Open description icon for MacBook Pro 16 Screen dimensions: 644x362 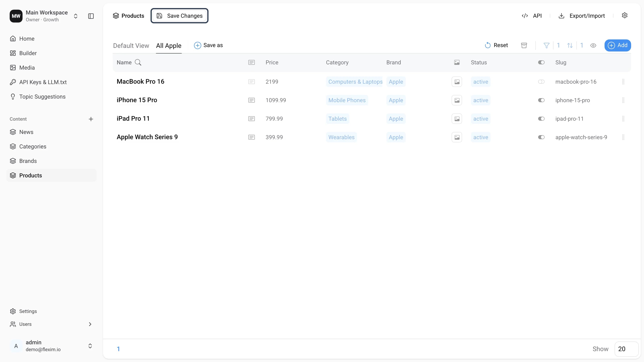[x=252, y=82]
